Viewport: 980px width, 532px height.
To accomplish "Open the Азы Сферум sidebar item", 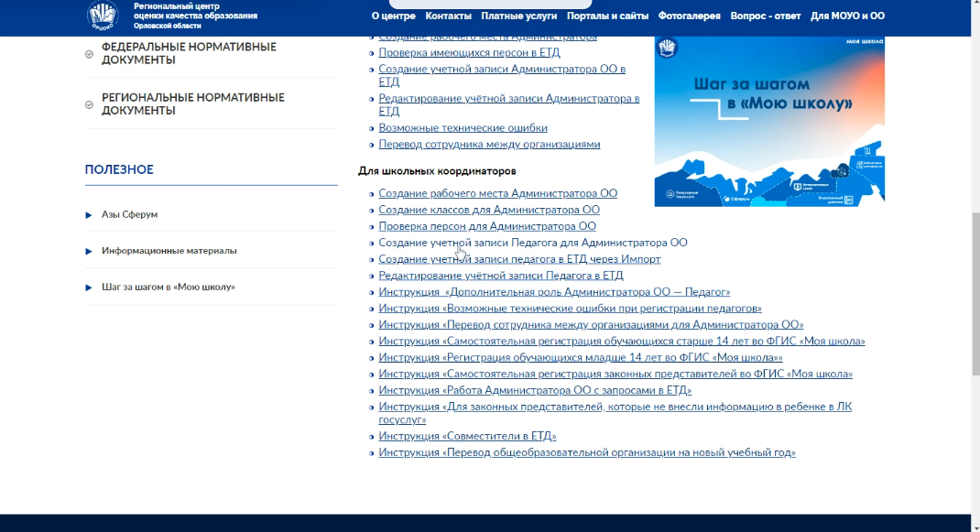I will click(129, 214).
